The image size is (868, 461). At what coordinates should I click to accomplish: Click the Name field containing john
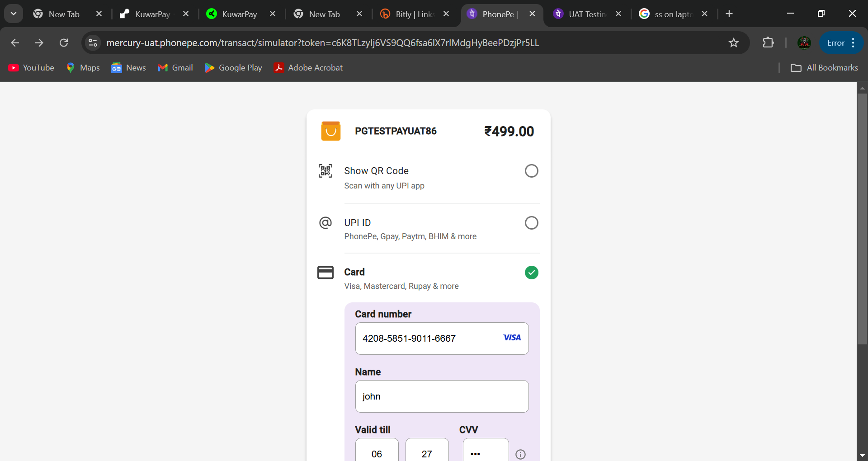442,396
